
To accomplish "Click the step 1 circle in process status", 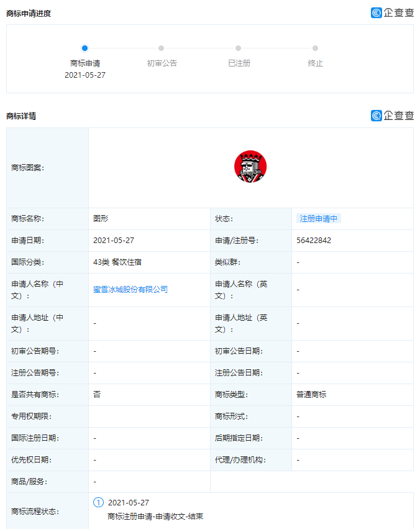I will [98, 502].
